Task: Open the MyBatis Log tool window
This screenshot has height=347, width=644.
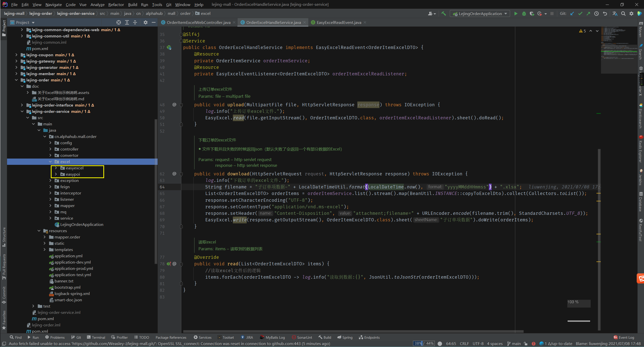Action: pyautogui.click(x=272, y=337)
